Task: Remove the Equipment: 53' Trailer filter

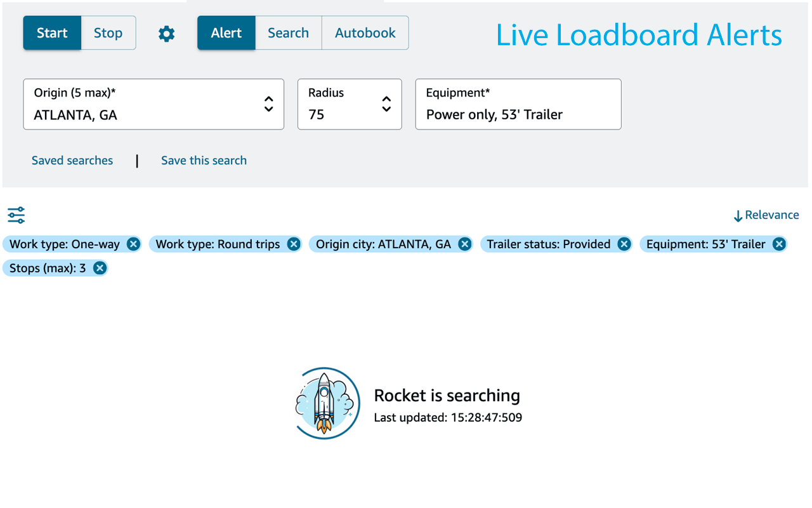Action: (x=779, y=243)
